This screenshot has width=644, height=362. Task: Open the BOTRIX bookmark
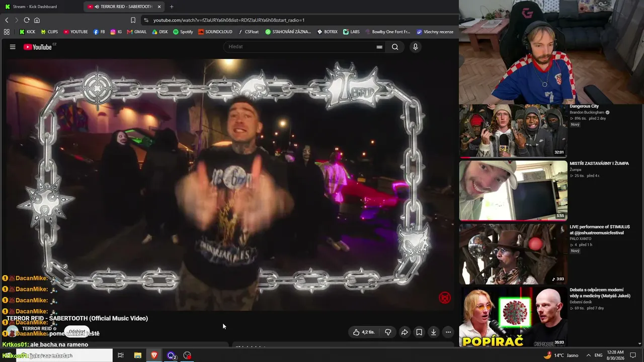click(328, 32)
